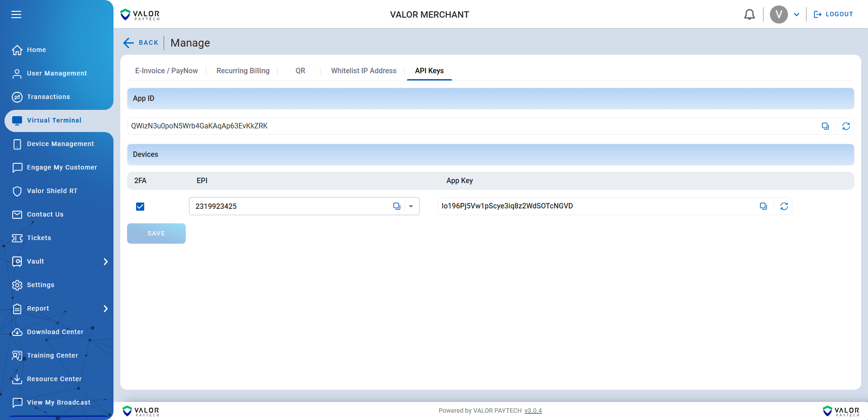Click the Manage page title
Screen dimensions: 868x420
pyautogui.click(x=190, y=43)
